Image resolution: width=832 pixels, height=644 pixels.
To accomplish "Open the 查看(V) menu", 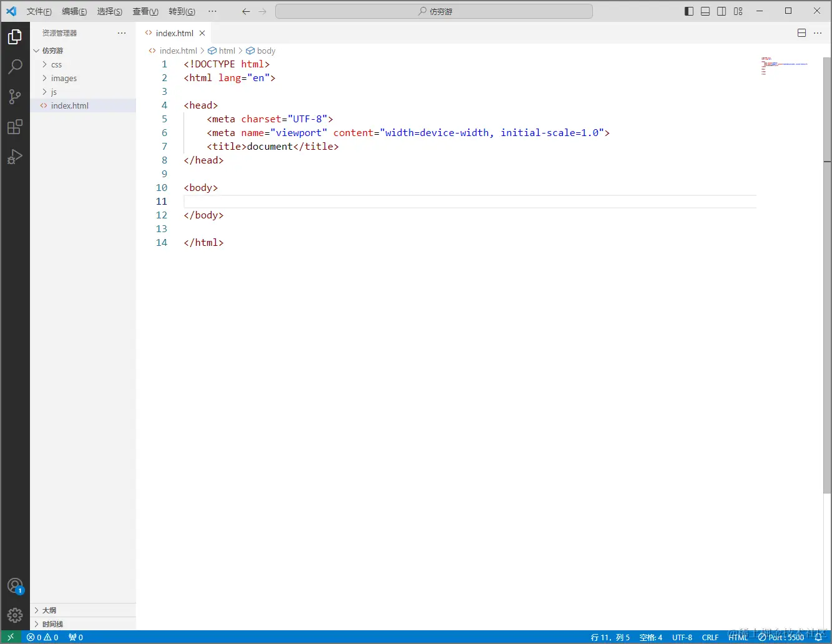I will [145, 11].
